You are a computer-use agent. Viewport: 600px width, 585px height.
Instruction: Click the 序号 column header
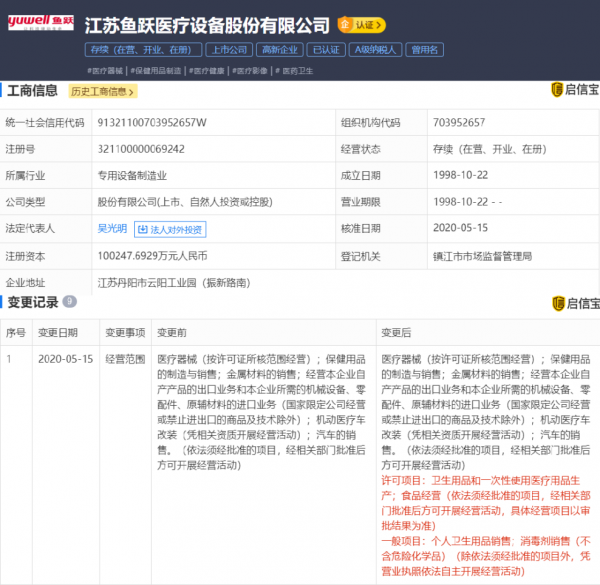coord(15,332)
